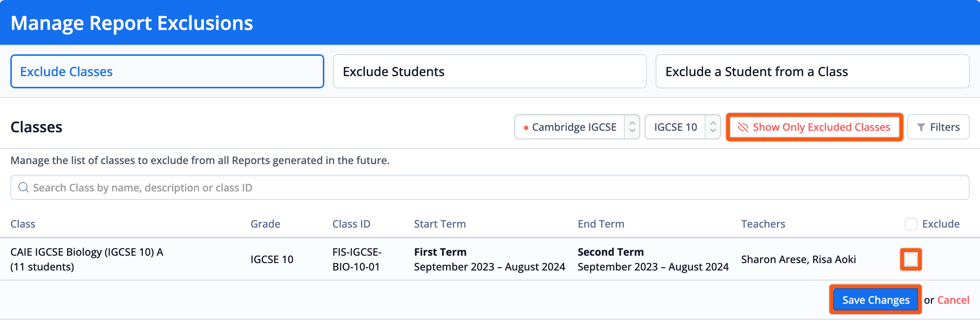Viewport: 980px width, 320px height.
Task: Click the Start Term column header
Action: tap(440, 224)
